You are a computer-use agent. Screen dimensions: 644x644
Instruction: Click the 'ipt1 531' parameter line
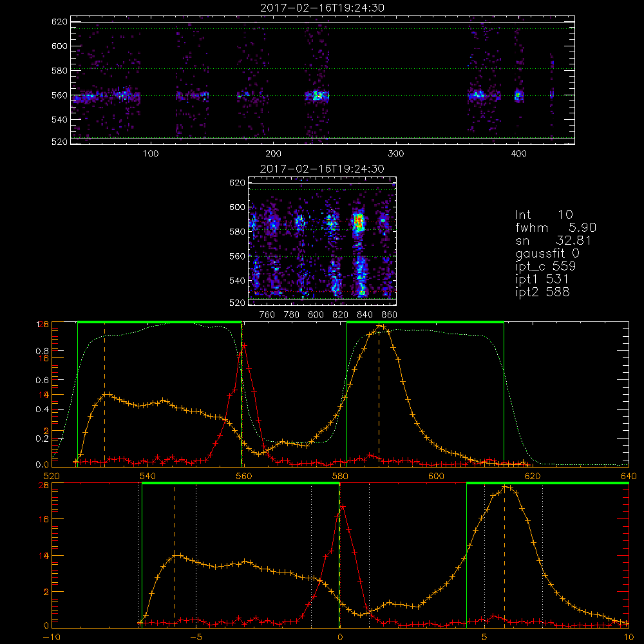[x=542, y=279]
